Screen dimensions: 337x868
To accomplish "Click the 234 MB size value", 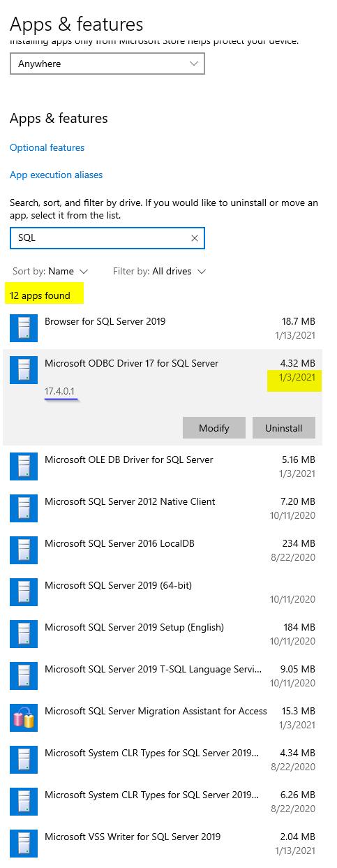I will point(297,543).
